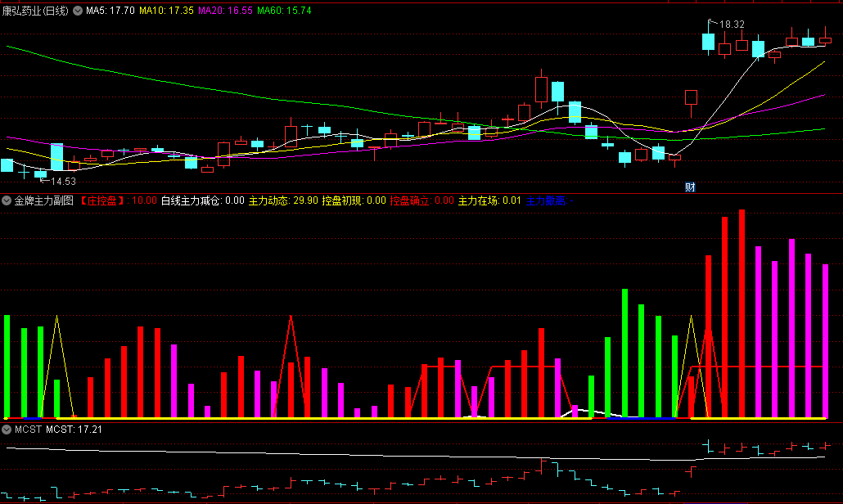Viewport: 843px width, 504px height.
Task: Select the 康弘药业(日线) stock title
Action: [35, 11]
